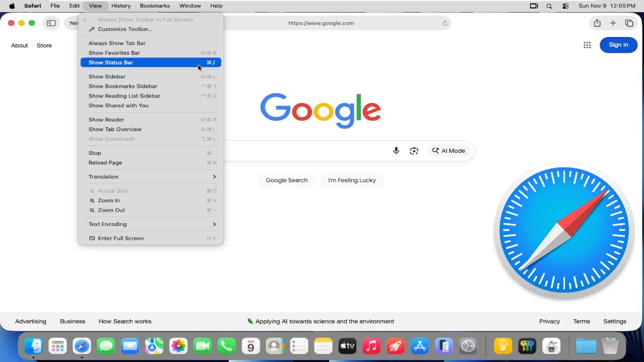Open Calendar from the dock
Image resolution: width=644 pixels, height=362 pixels.
coord(251,346)
